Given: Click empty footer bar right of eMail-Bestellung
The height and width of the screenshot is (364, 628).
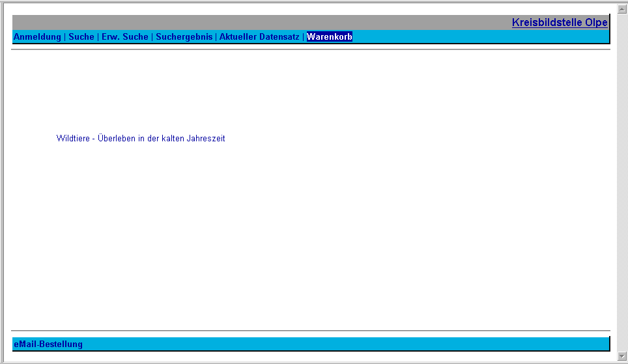Looking at the screenshot, I should point(345,344).
